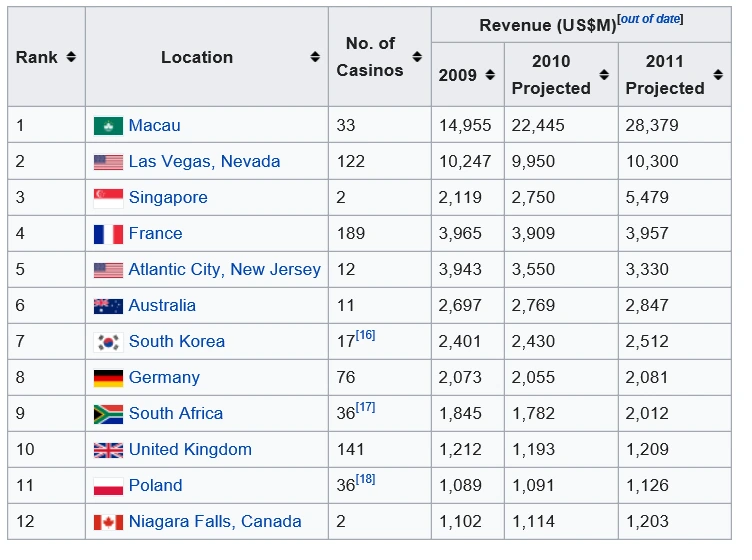Click the Revenue (US$M) header cell
Viewport: 752px width, 560px height.
coord(581,24)
